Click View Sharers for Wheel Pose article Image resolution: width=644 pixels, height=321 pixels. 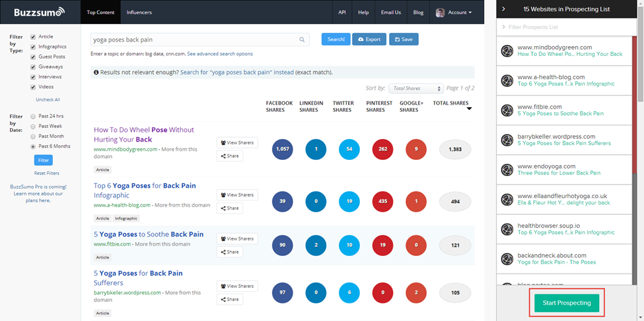click(x=237, y=142)
